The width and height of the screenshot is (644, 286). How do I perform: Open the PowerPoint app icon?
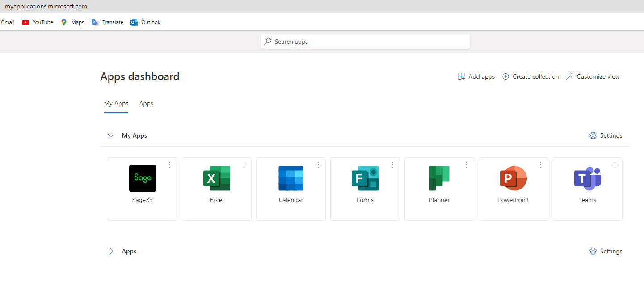tap(514, 178)
